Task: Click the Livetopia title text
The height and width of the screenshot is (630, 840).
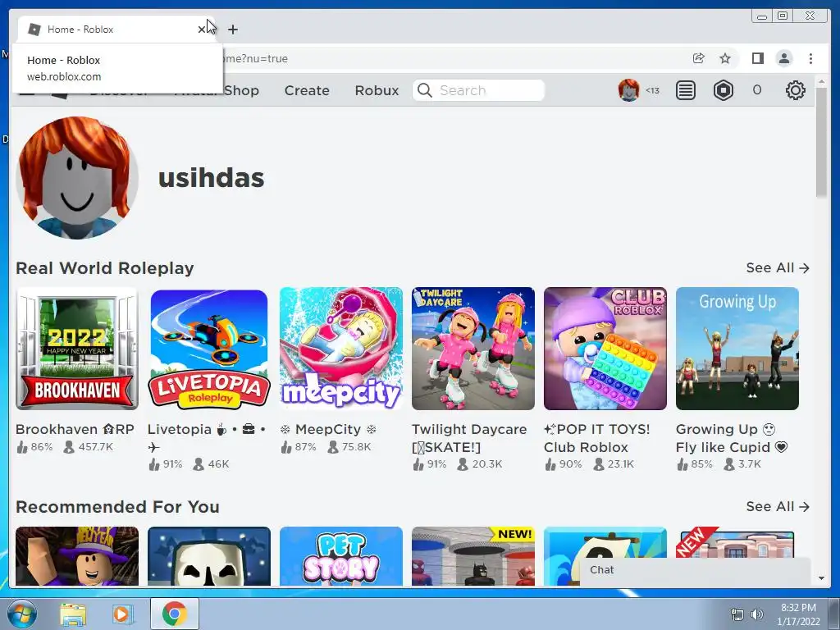Action: [x=208, y=438]
